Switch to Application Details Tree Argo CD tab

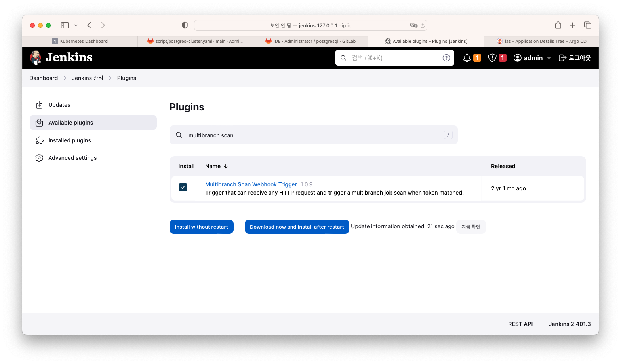click(541, 41)
